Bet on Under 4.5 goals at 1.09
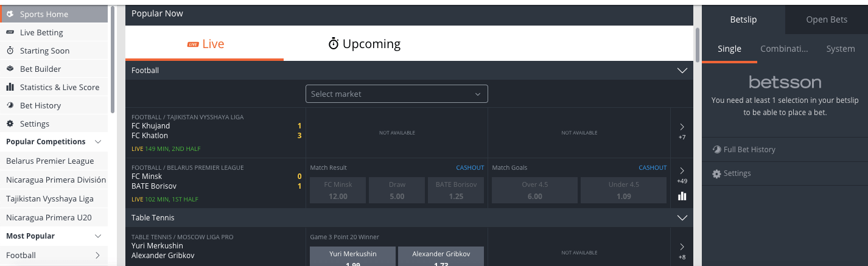Screen dimensions: 868x266 (x=624, y=190)
